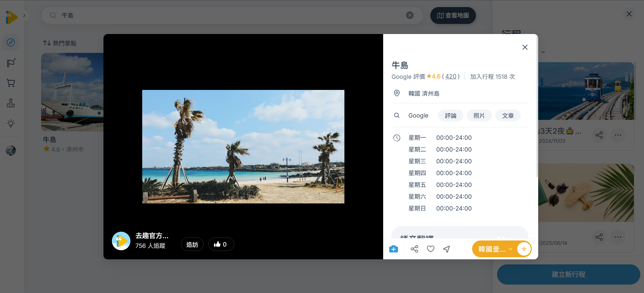Click the 加入行程 1518 次 text
This screenshot has height=293, width=644.
(x=492, y=76)
